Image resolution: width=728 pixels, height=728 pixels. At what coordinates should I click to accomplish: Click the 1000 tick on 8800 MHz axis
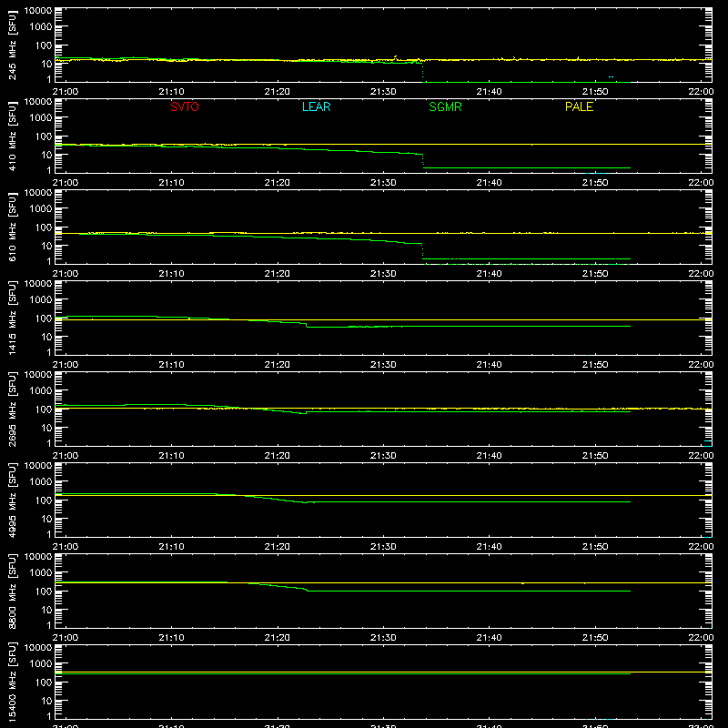click(x=41, y=573)
